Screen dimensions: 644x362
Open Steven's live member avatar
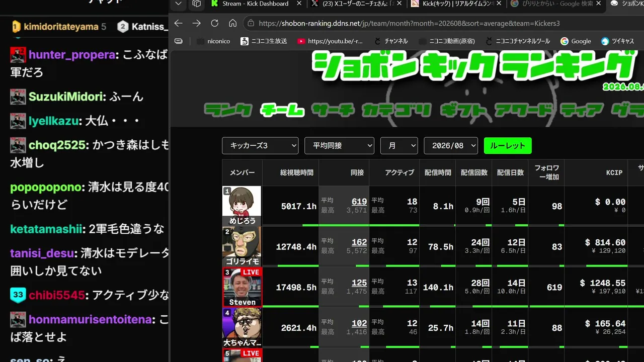242,287
